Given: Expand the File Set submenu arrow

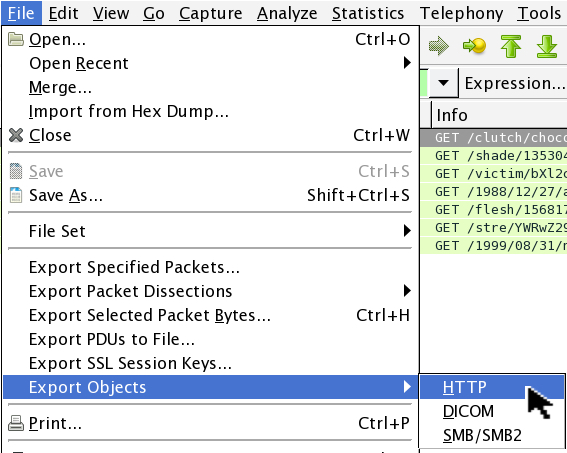Looking at the screenshot, I should click(x=407, y=231).
